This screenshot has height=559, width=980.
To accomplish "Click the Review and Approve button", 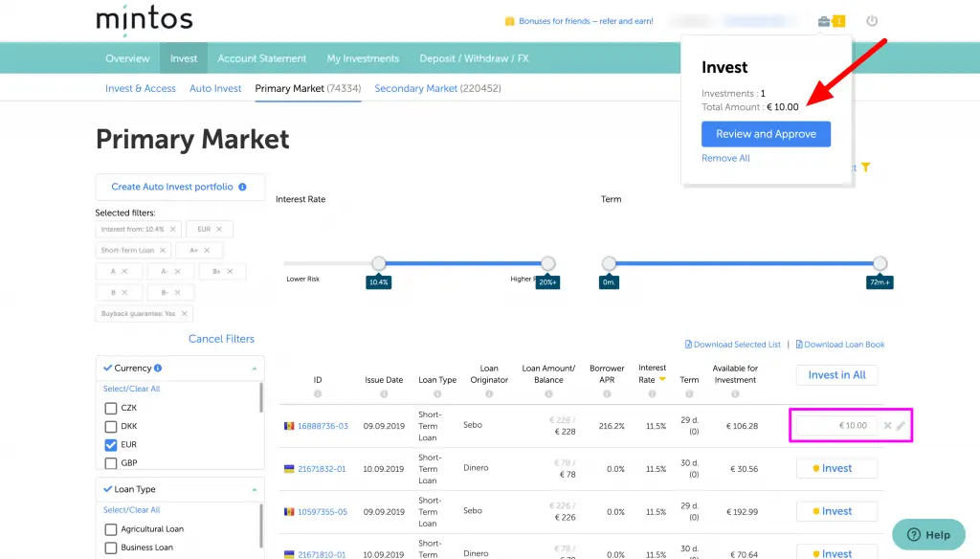I will (x=766, y=134).
